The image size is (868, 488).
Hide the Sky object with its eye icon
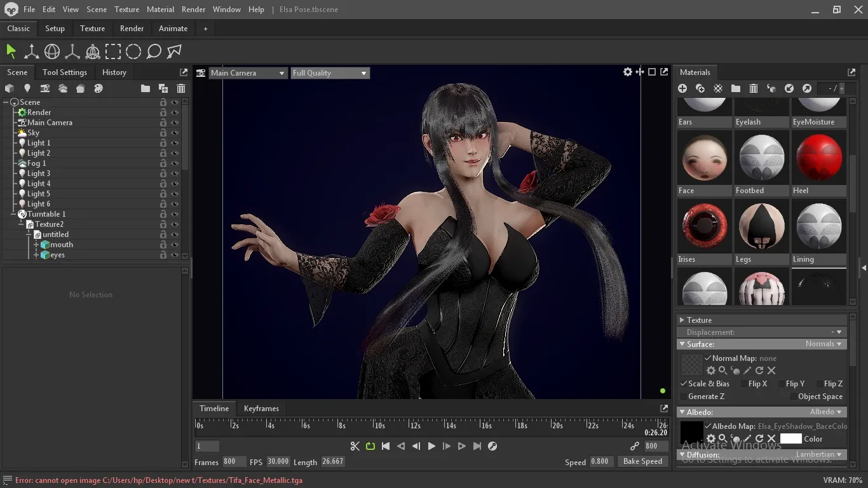point(175,133)
